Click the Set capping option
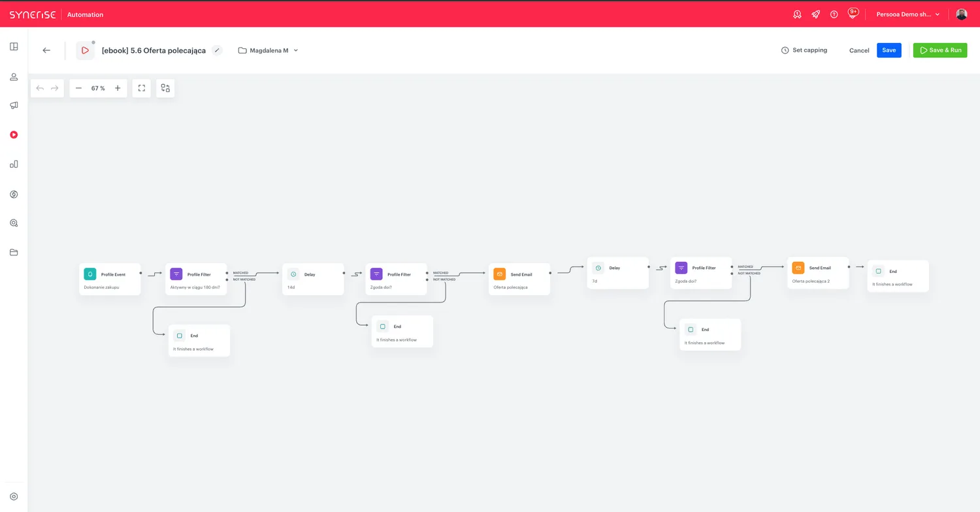 [x=804, y=50]
